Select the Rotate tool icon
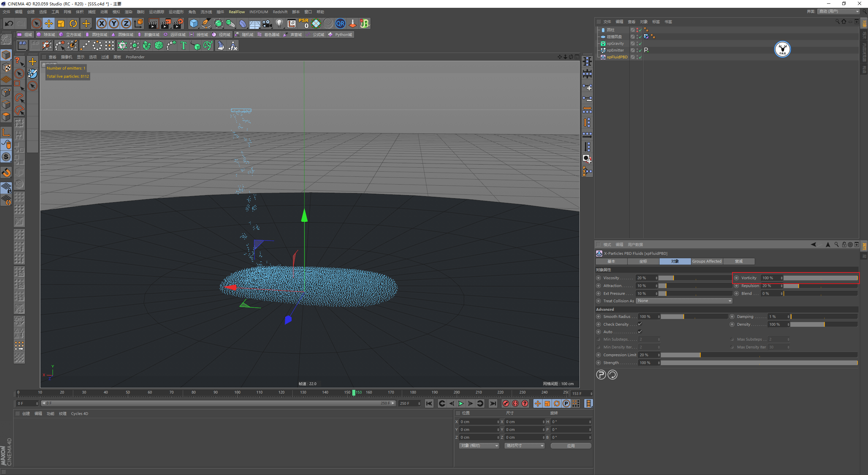 point(73,23)
